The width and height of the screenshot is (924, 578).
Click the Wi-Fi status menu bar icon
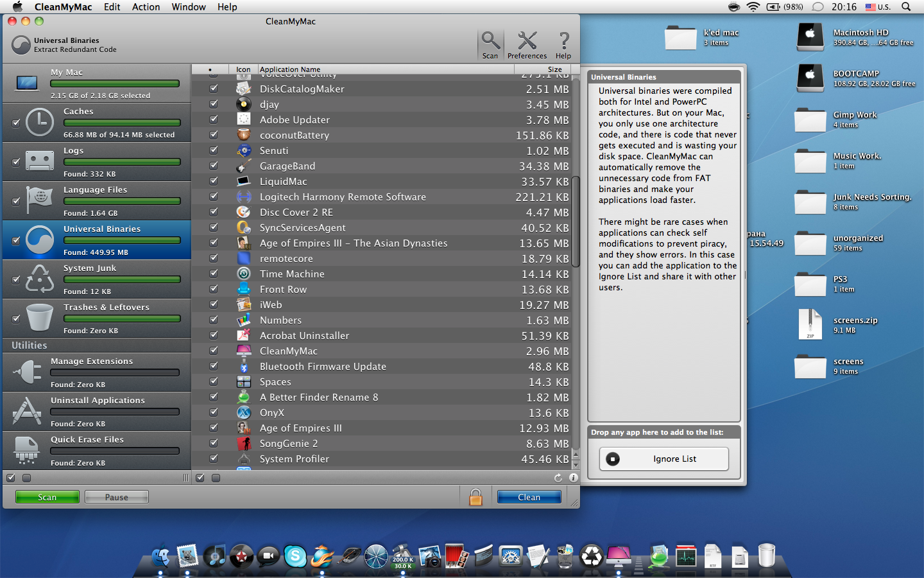coord(753,7)
